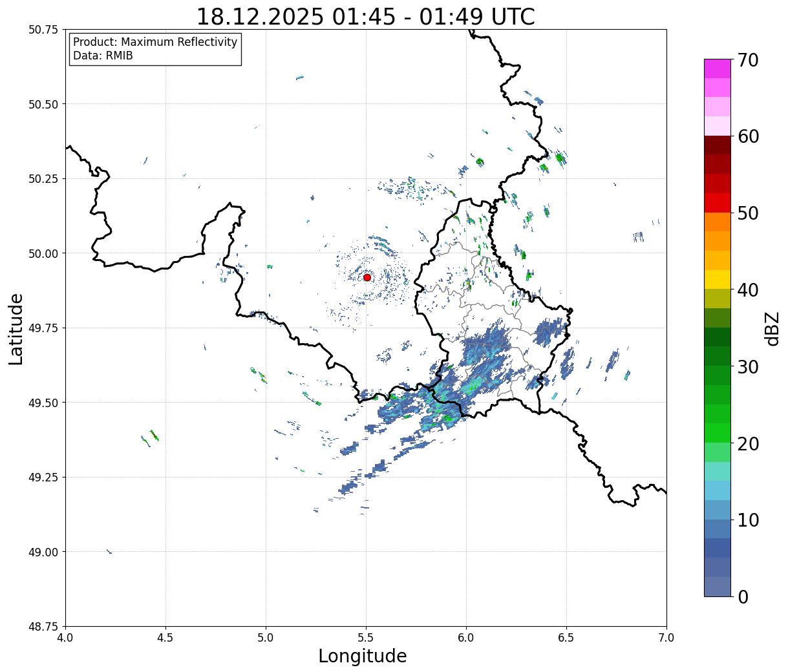Screen dimensions: 788x672
Task: Pick the yellow colorbar segment above 40
Action: click(x=718, y=279)
